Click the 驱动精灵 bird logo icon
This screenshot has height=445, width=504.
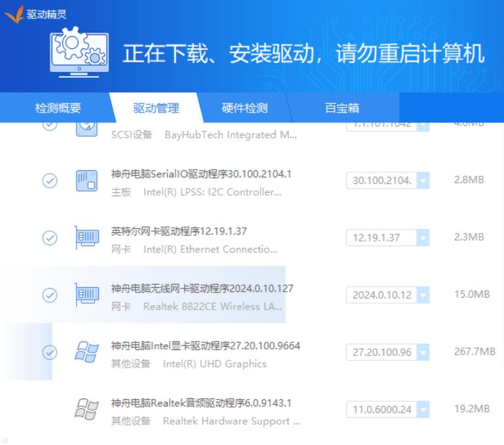coord(14,14)
